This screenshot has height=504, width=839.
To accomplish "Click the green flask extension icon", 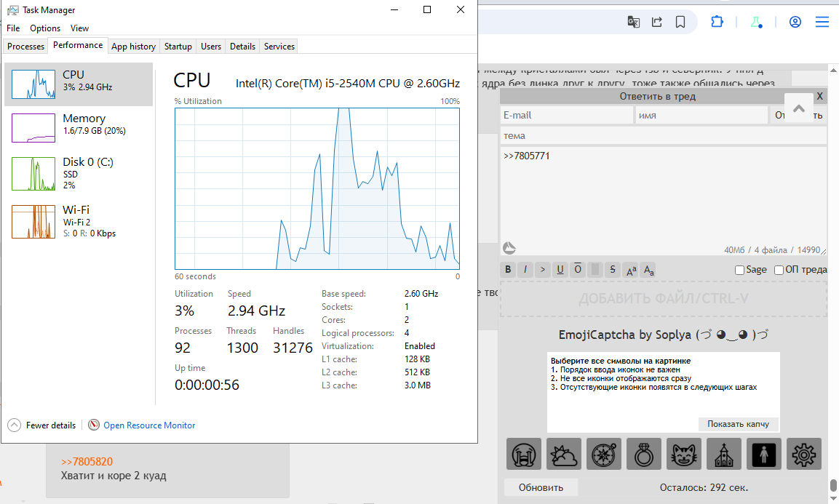I will (757, 22).
